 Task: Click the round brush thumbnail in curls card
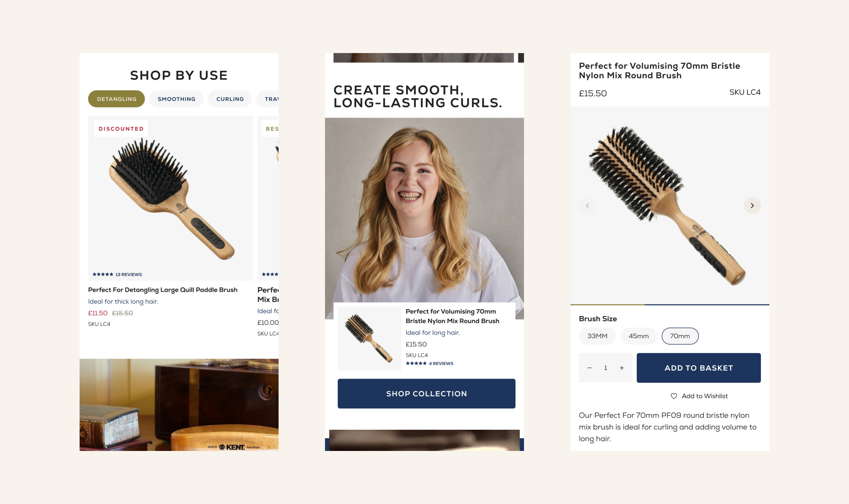pos(369,338)
